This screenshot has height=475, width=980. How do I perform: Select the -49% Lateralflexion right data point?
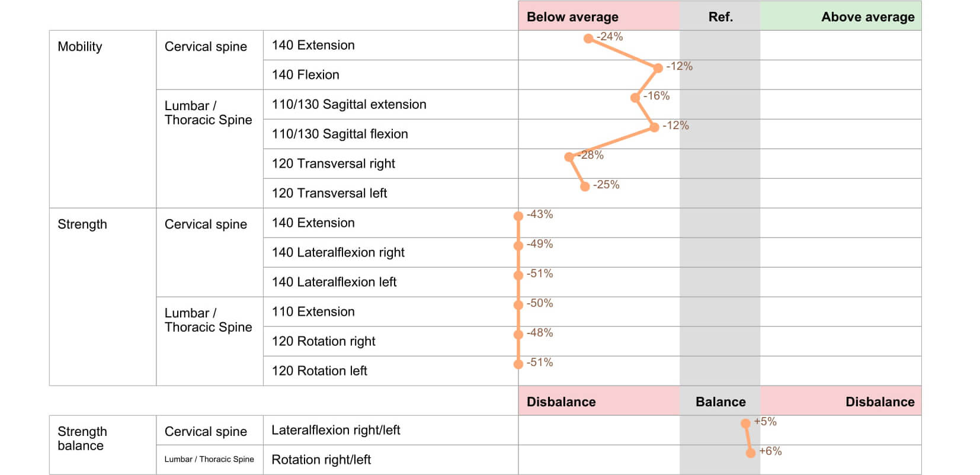point(518,246)
